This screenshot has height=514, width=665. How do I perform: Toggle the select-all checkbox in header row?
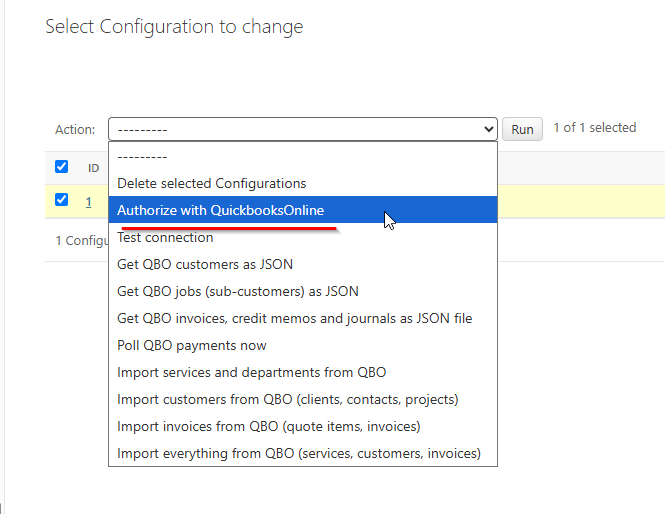click(61, 167)
